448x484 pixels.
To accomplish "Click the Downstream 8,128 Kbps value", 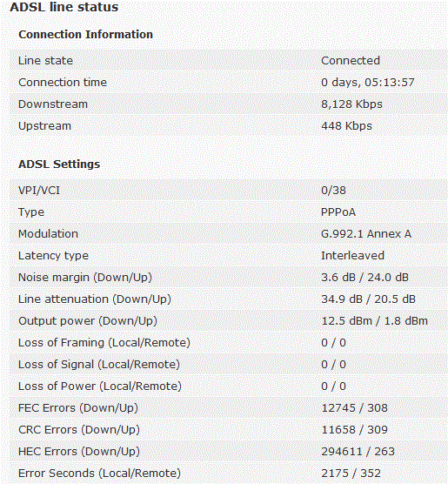I will coord(351,104).
